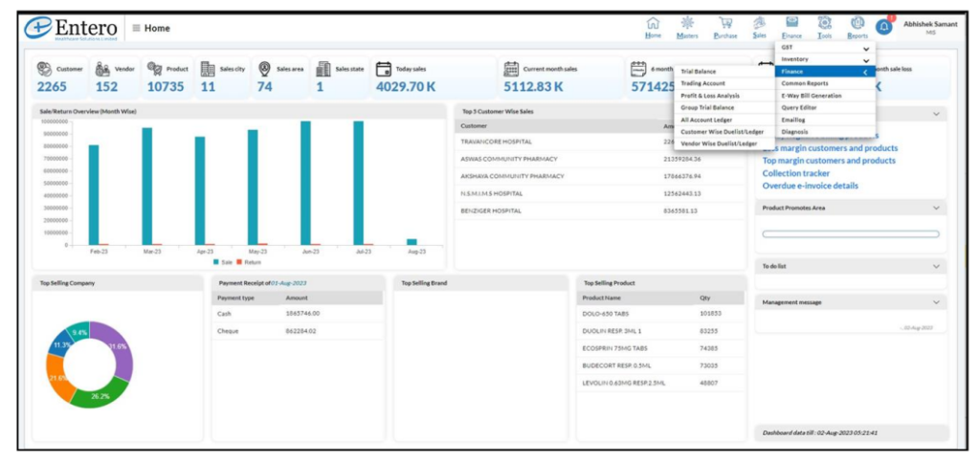Select E-Way Bill Generation menu item
Image resolution: width=980 pixels, height=463 pixels.
point(811,96)
